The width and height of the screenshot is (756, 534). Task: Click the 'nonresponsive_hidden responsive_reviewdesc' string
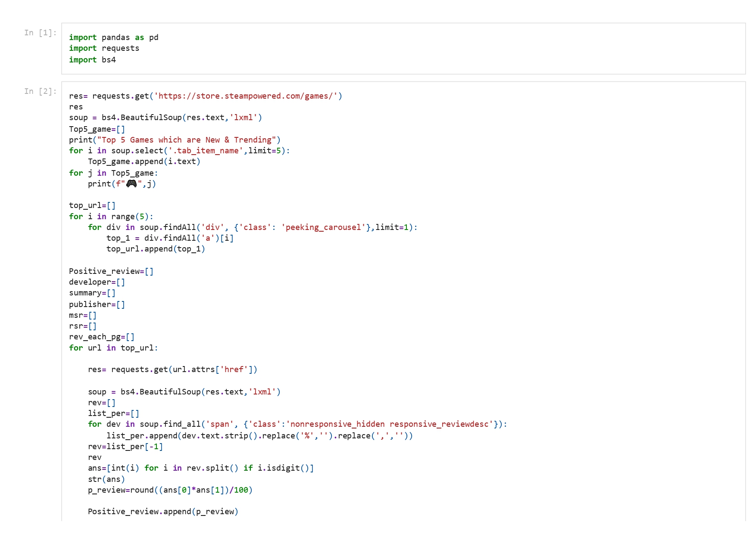tap(390, 424)
